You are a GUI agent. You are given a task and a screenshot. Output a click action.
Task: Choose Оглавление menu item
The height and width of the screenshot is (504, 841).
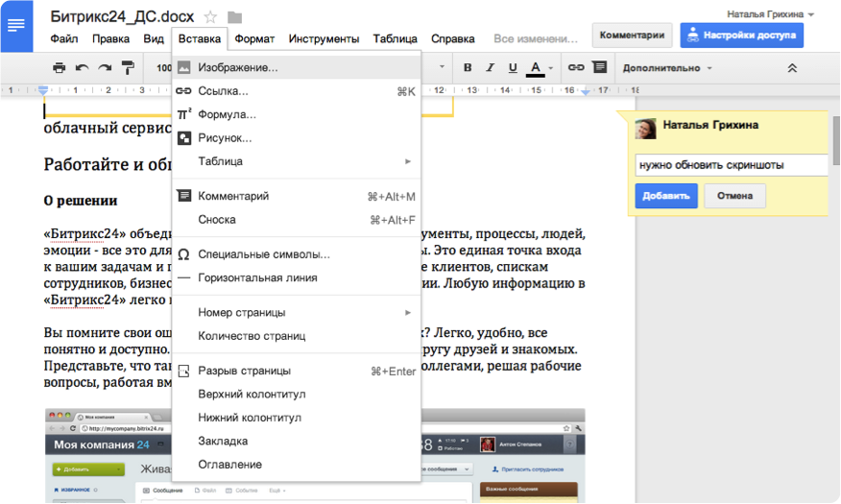click(x=297, y=465)
